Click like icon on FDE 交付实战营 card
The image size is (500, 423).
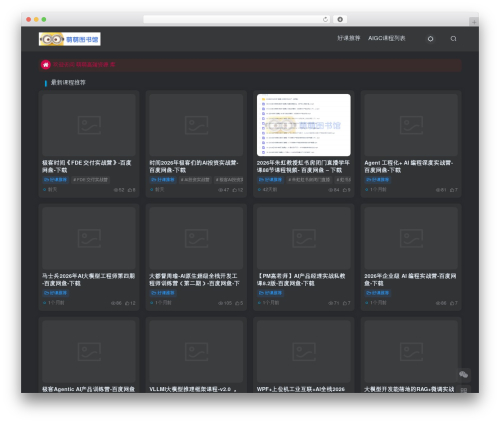[130, 190]
